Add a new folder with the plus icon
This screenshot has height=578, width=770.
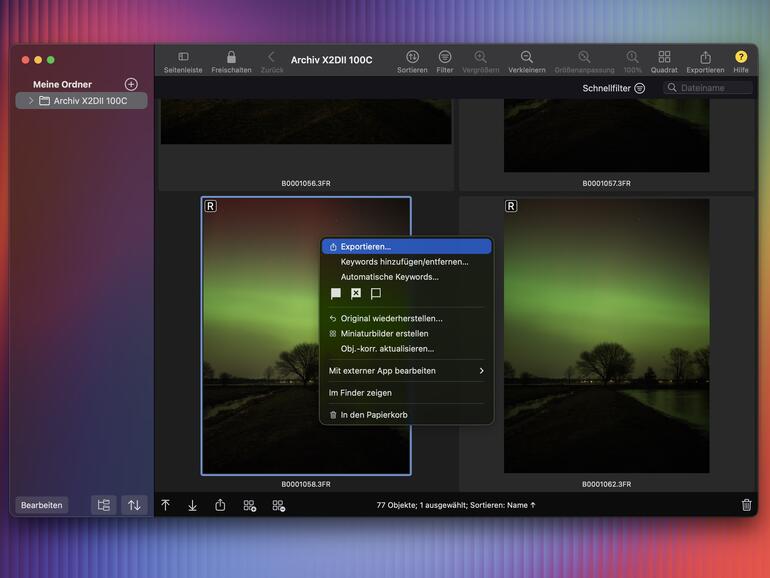click(131, 84)
